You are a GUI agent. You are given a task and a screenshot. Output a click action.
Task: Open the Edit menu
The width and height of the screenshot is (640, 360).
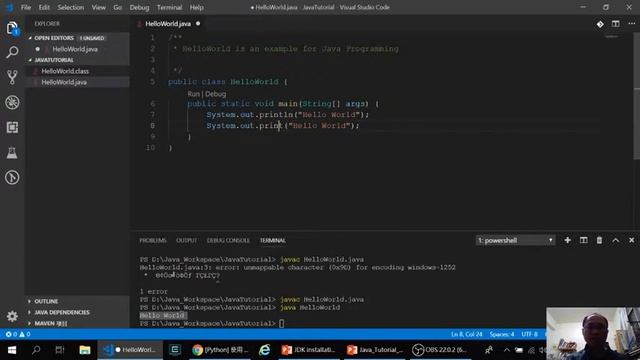[44, 7]
